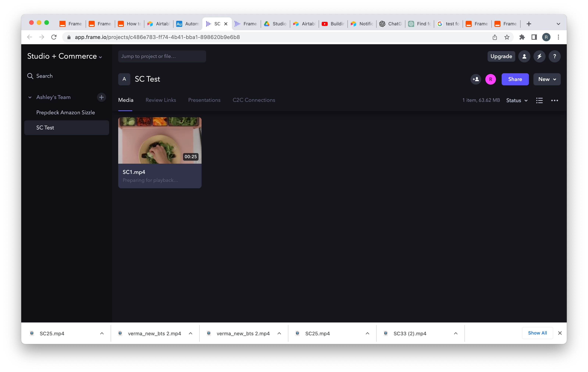This screenshot has width=588, height=372.
Task: Click the help question mark icon
Action: tap(554, 56)
